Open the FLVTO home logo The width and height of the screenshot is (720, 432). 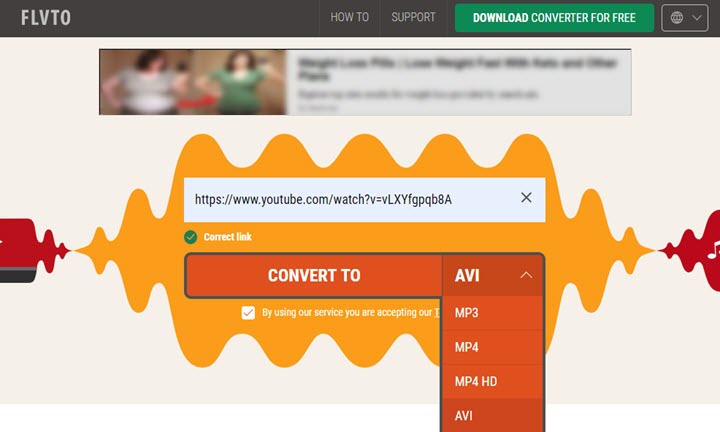coord(46,18)
